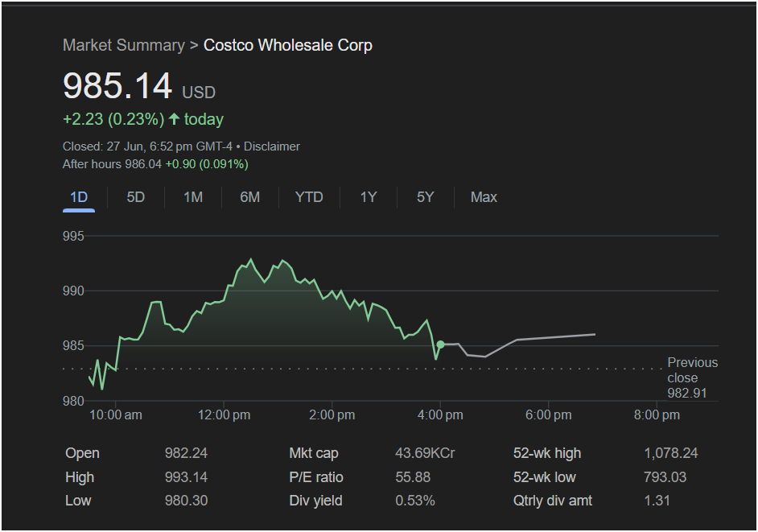The image size is (758, 532).
Task: Select the 1D chart range tab
Action: tap(79, 197)
